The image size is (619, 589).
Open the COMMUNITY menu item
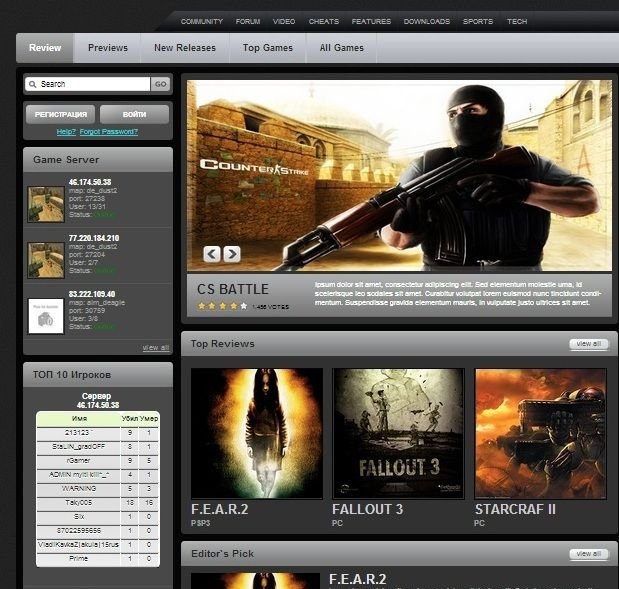coord(202,21)
